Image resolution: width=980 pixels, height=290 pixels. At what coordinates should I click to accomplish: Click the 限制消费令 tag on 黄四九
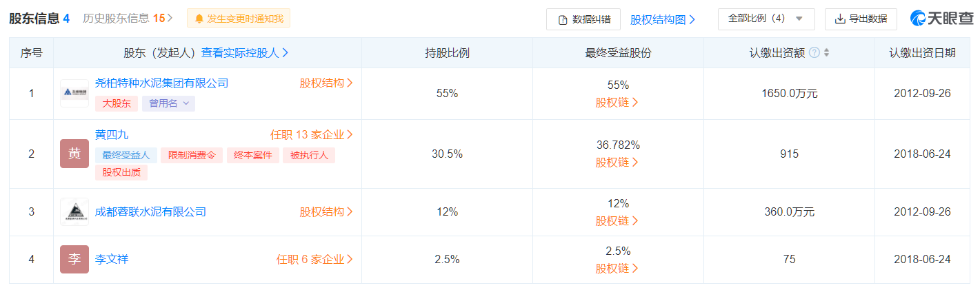(x=192, y=155)
